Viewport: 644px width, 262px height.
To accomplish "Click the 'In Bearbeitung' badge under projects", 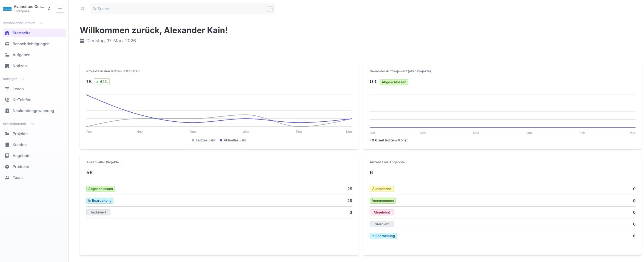I will coord(100,201).
